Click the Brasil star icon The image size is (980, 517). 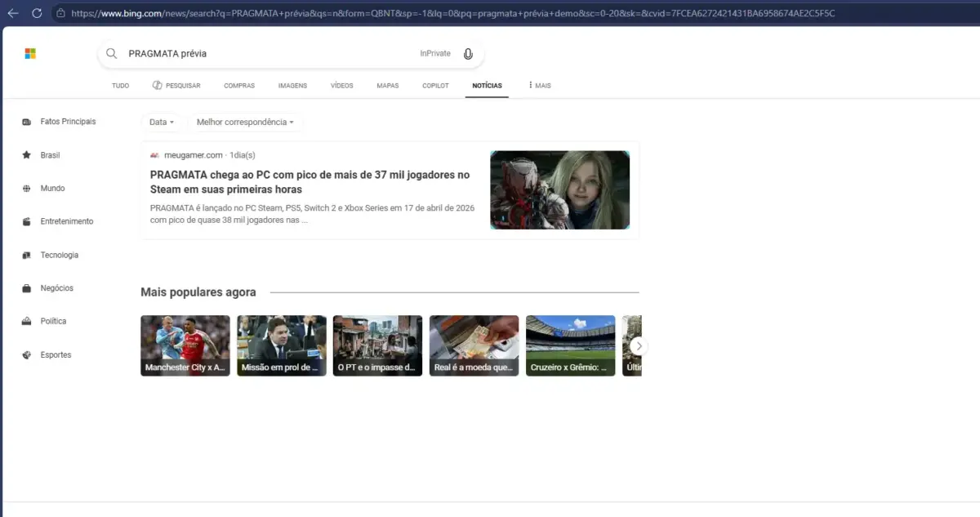click(26, 155)
